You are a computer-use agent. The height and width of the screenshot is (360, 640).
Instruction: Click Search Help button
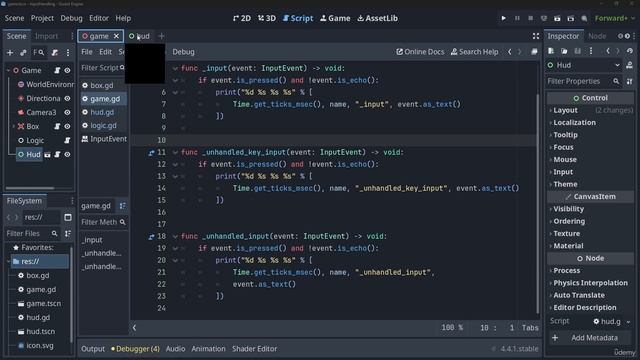474,52
